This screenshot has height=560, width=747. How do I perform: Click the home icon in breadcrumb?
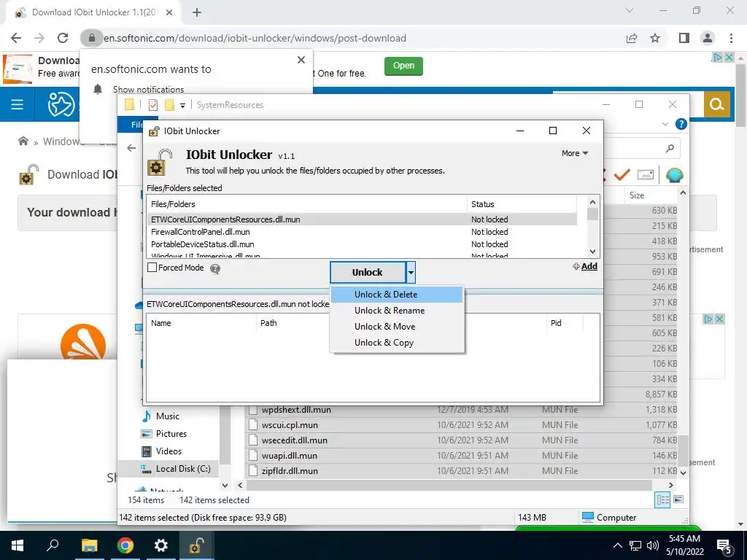(23, 141)
